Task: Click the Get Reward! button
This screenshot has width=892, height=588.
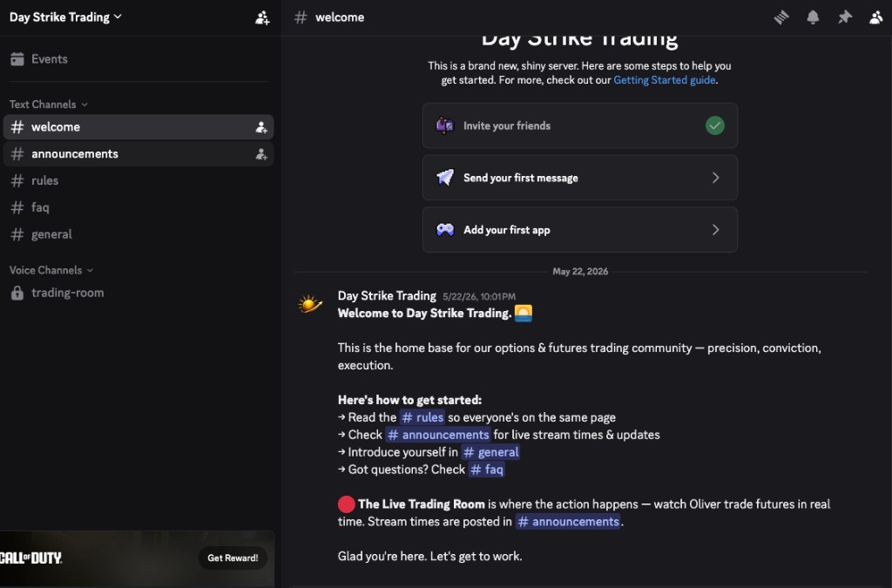Action: [233, 558]
